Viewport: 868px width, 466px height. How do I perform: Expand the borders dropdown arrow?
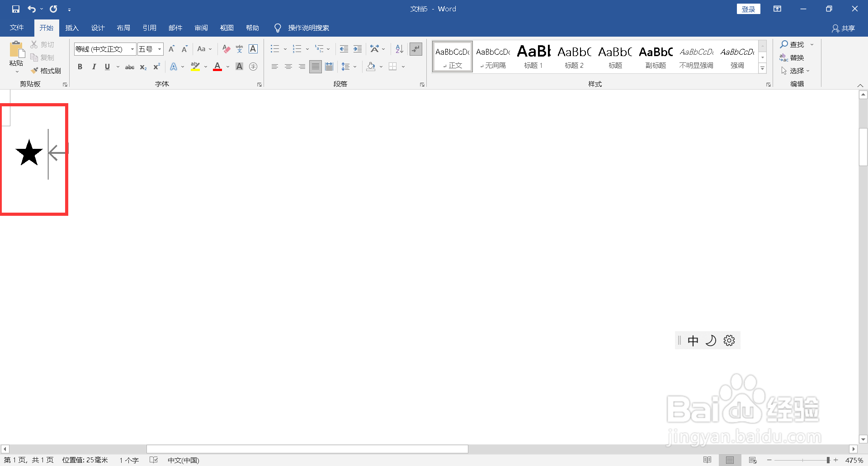[403, 67]
